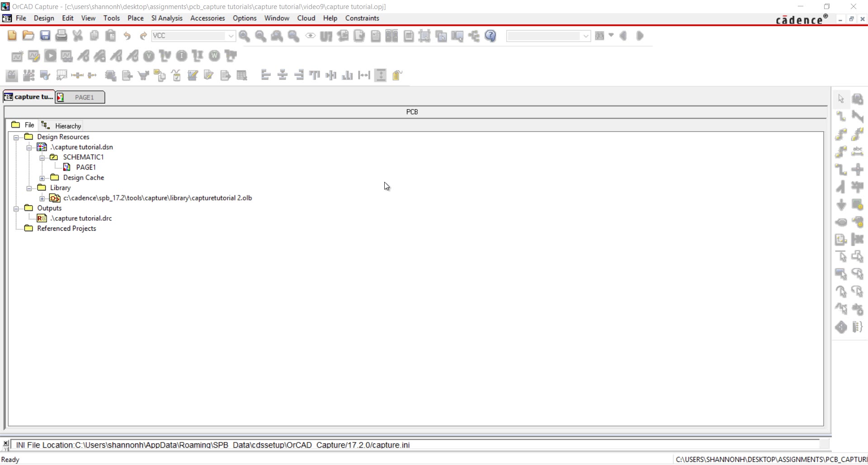
Task: Open the Place menu
Action: tap(135, 18)
